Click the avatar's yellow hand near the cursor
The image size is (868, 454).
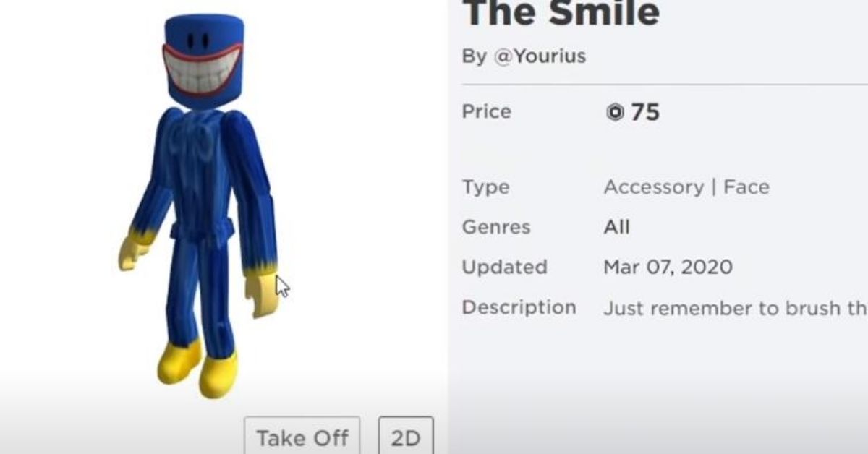(x=260, y=292)
